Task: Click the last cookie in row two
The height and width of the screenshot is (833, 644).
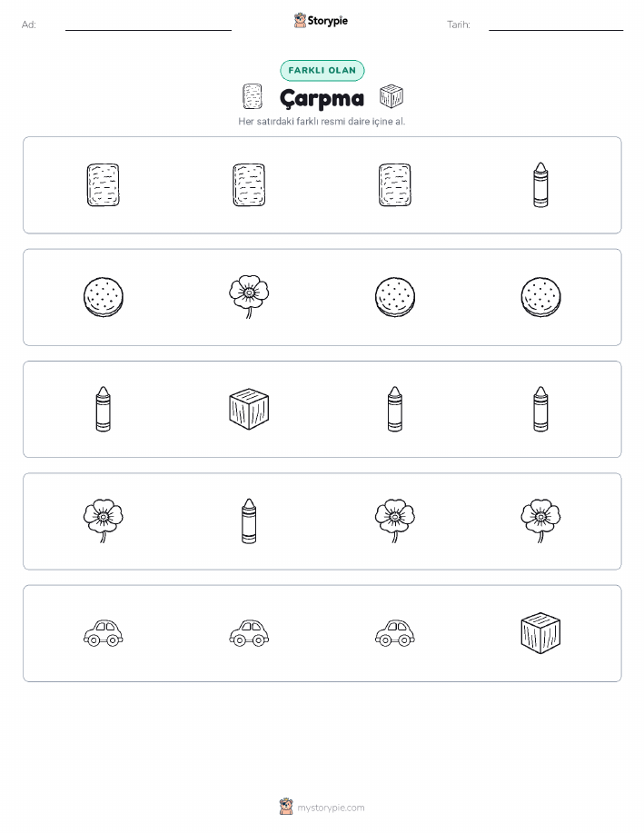Action: point(541,297)
